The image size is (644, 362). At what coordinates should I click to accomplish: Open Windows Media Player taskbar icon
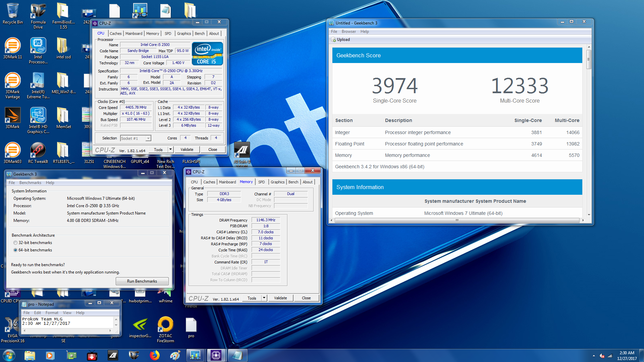[50, 355]
